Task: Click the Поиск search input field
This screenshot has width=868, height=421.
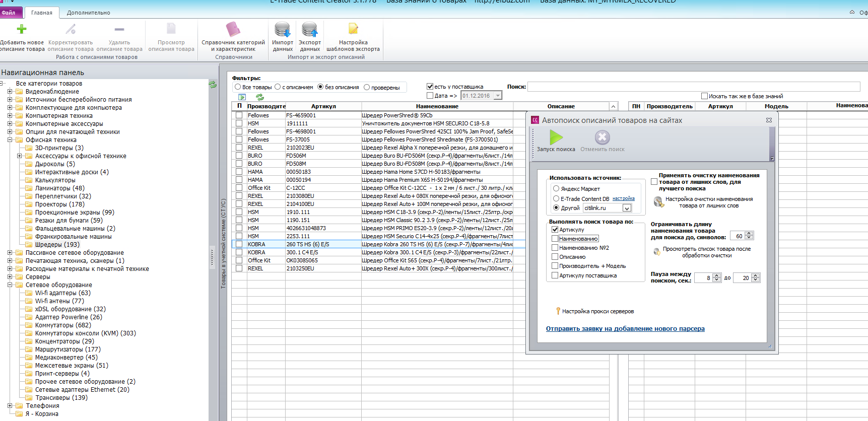Action: 693,87
